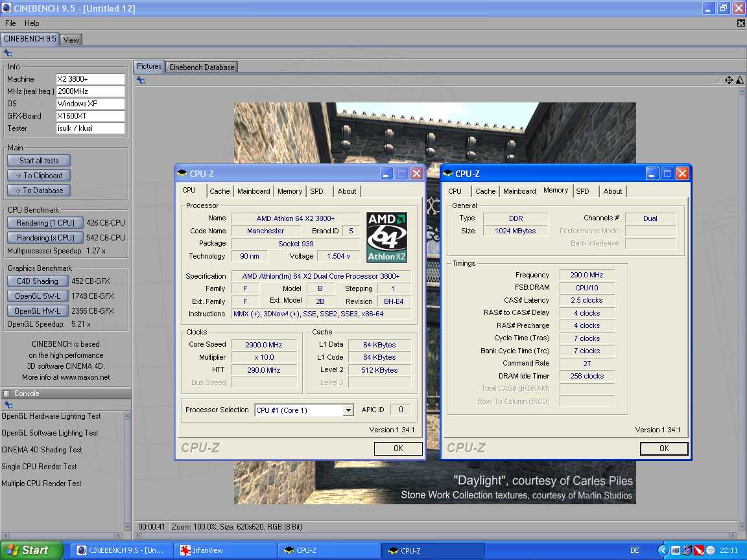The image size is (747, 560).
Task: Click the memory Frequency 290.0 MHz value
Action: 586,275
